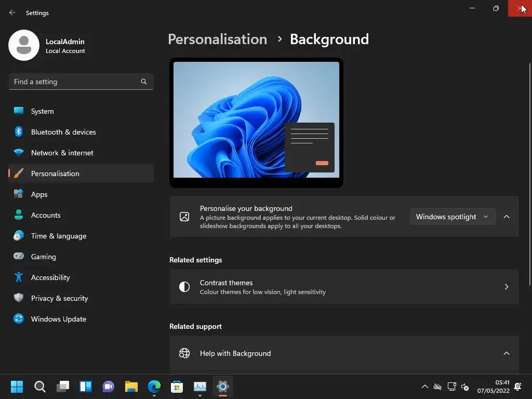Viewport: 532px width, 399px height.
Task: Open the Windows Start menu
Action: tap(17, 387)
